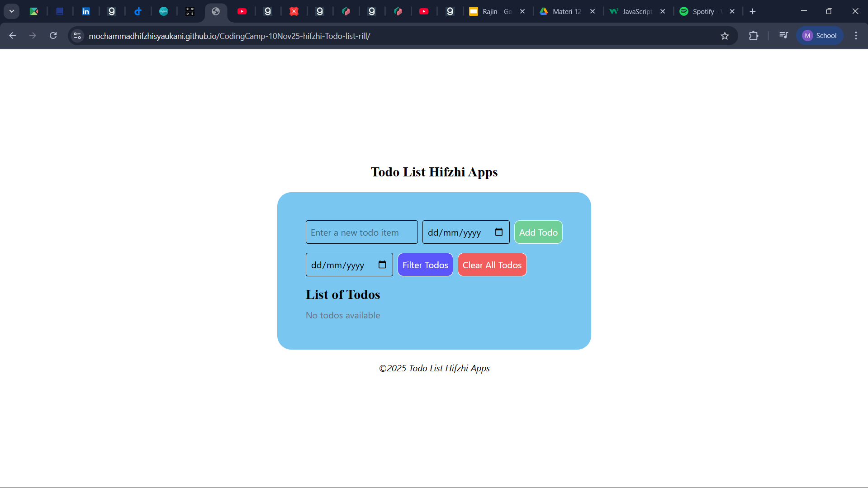The height and width of the screenshot is (488, 868).
Task: Click the Filter Todos button
Action: pyautogui.click(x=425, y=265)
